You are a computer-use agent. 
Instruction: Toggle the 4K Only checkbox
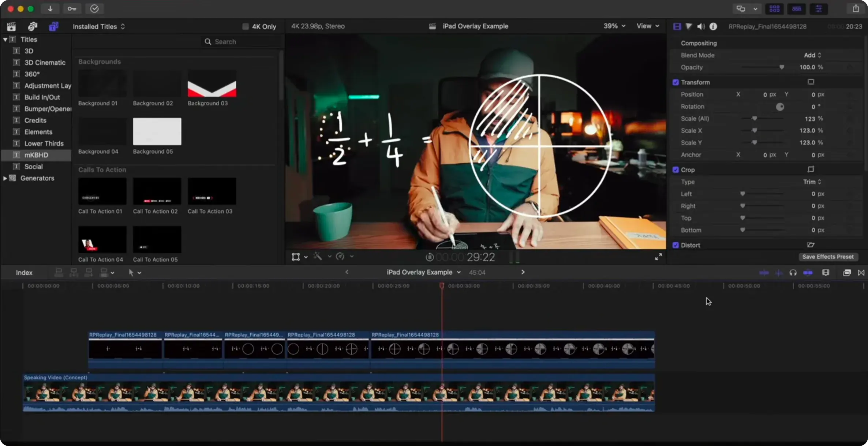coord(246,26)
